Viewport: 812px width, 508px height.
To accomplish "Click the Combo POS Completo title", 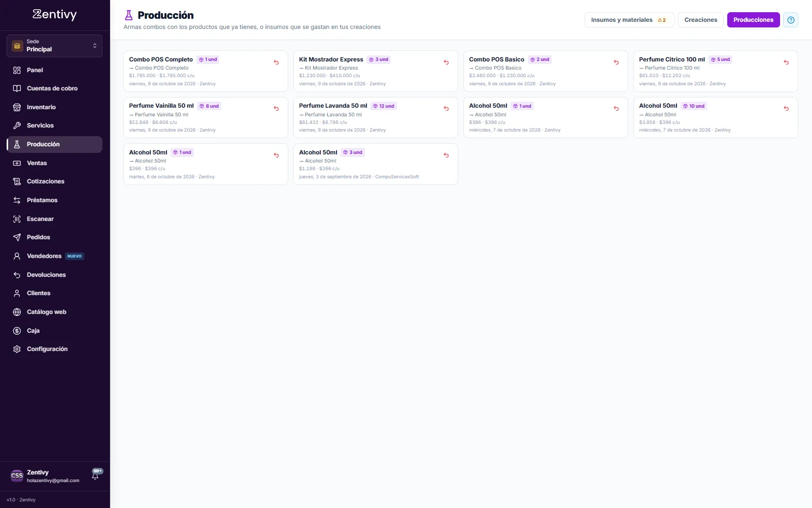I will coord(161,59).
